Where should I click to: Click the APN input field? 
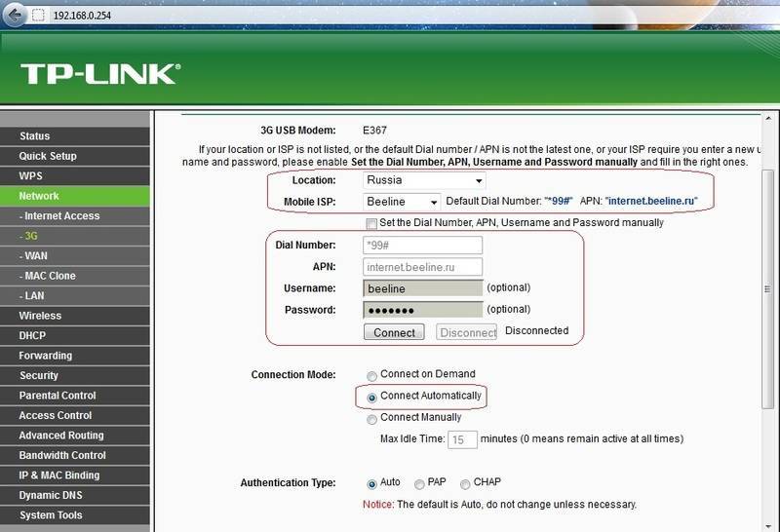(422, 267)
